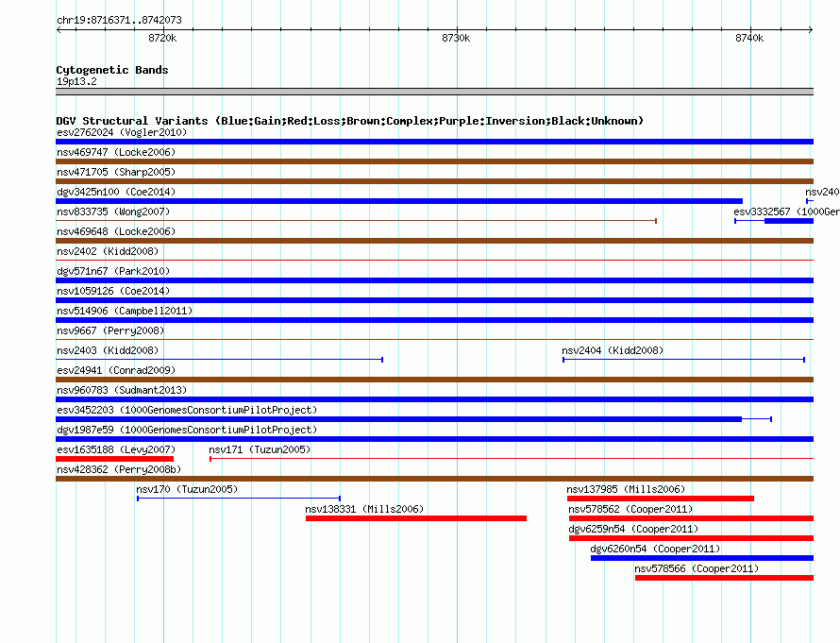Click the nsv171 (Tuzun2005) red line
The height and width of the screenshot is (643, 840).
[x=512, y=459]
